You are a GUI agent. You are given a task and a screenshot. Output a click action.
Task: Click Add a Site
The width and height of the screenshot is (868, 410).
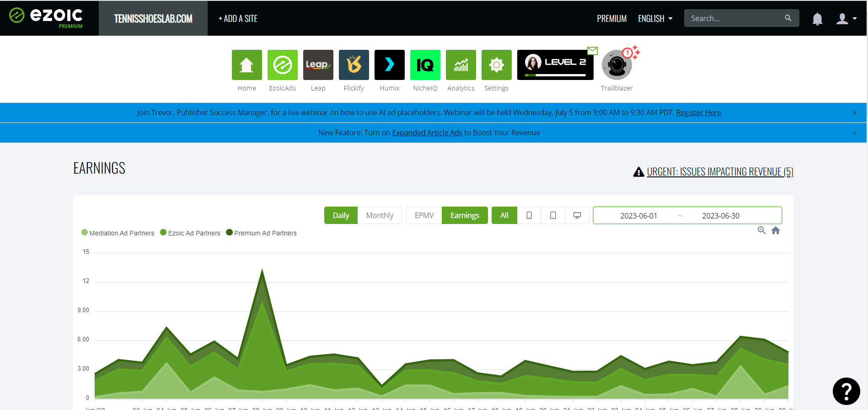(x=238, y=19)
